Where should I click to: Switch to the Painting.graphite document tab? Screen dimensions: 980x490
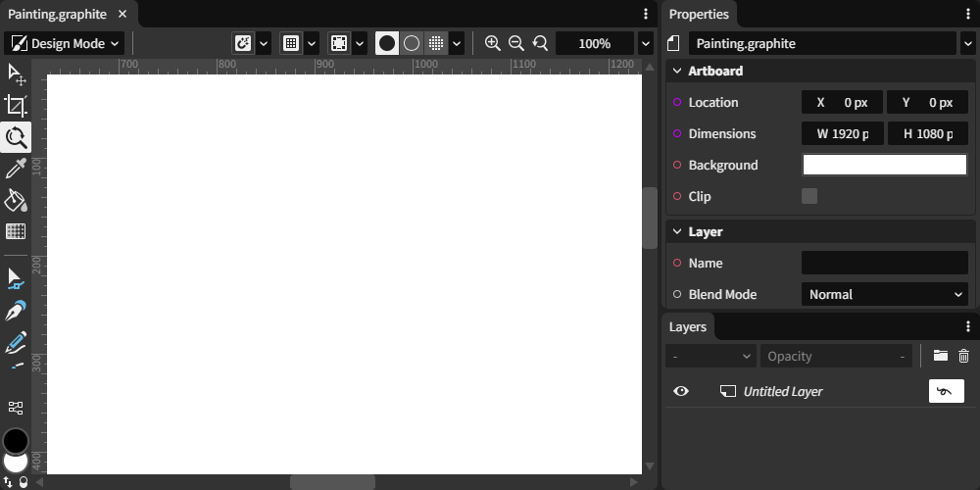click(58, 14)
